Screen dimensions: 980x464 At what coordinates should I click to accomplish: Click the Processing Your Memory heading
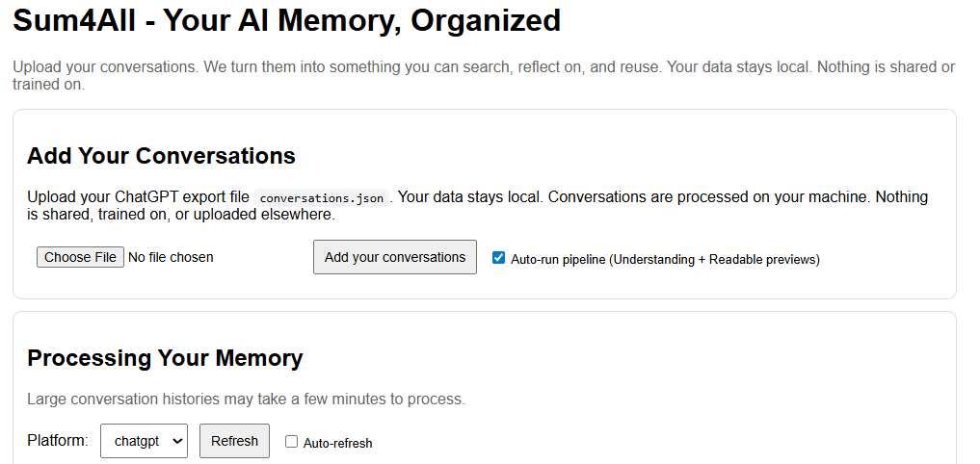[x=165, y=358]
